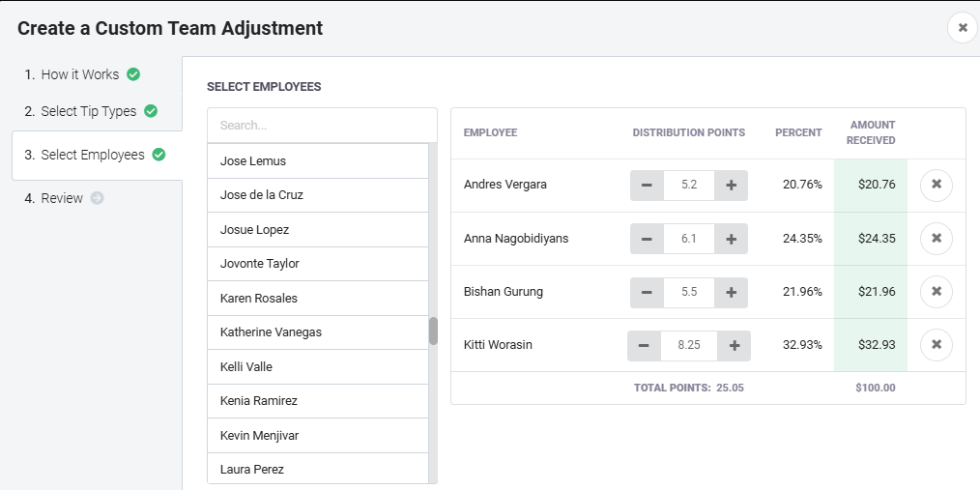This screenshot has width=980, height=490.
Task: Switch to the Review step
Action: 62,198
